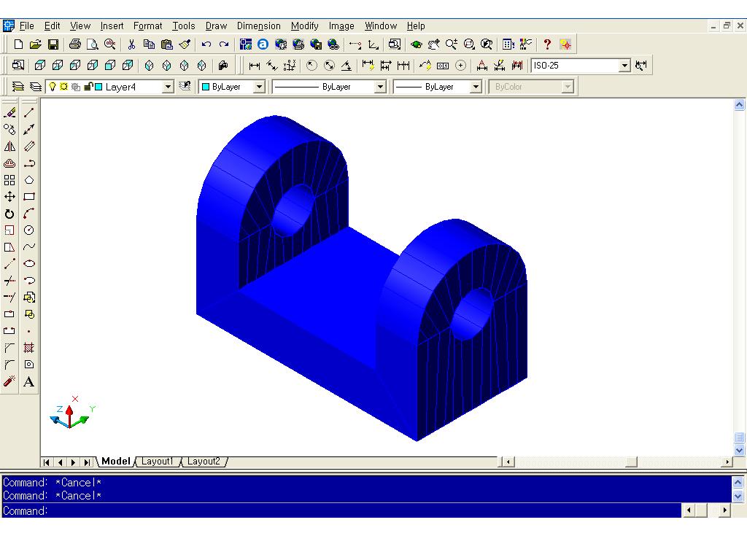Open the File menu
The width and height of the screenshot is (747, 560).
coord(27,26)
